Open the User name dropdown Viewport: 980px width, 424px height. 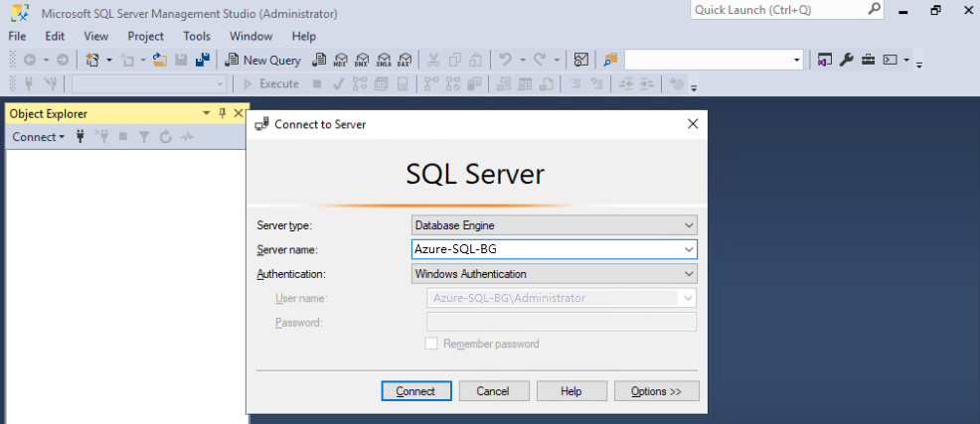pos(688,298)
